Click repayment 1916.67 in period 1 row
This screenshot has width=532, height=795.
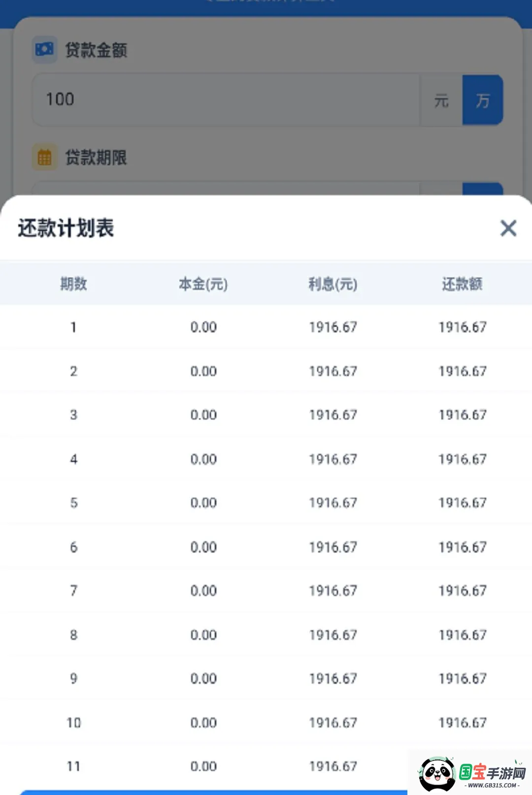click(x=463, y=327)
